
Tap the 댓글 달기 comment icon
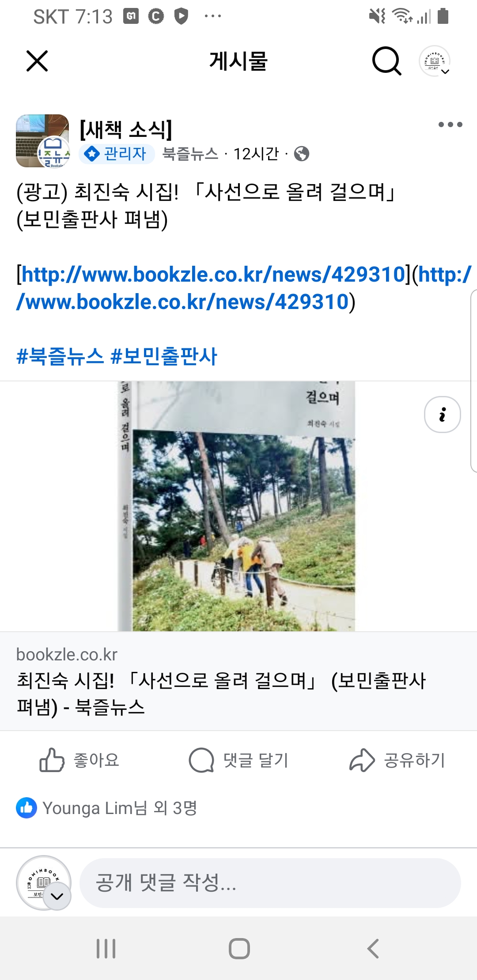[238, 760]
